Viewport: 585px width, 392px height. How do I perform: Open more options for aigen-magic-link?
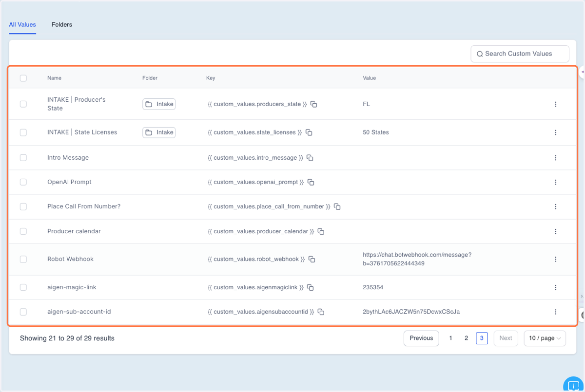(x=555, y=287)
